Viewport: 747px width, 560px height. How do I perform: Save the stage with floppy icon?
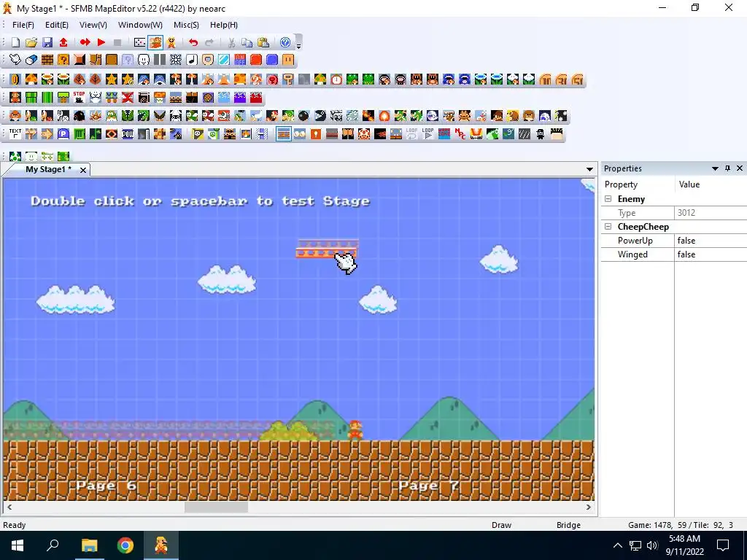47,42
